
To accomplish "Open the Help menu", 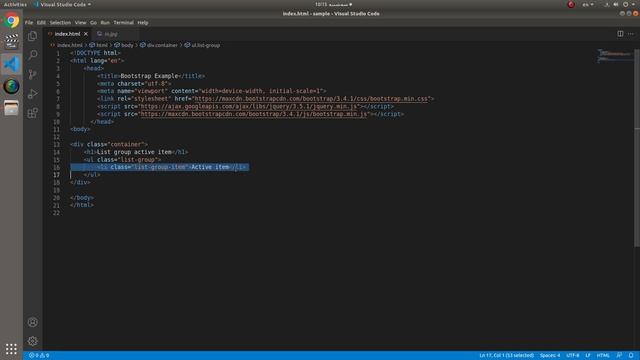I will click(x=143, y=22).
